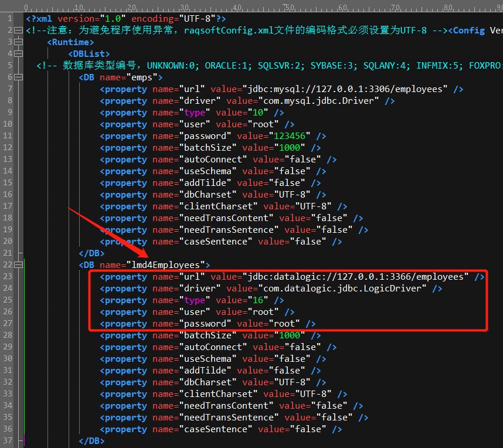Collapse the DBList fold on line 4

[x=19, y=54]
